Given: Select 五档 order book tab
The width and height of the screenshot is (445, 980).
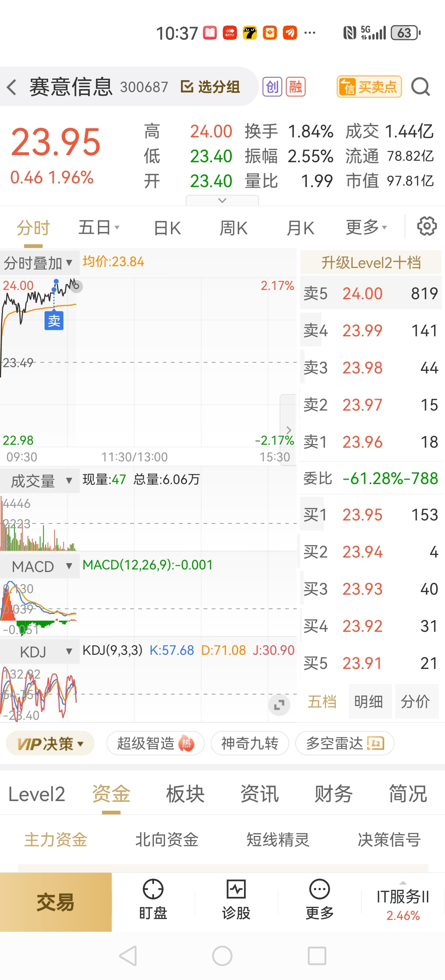Looking at the screenshot, I should (x=322, y=702).
